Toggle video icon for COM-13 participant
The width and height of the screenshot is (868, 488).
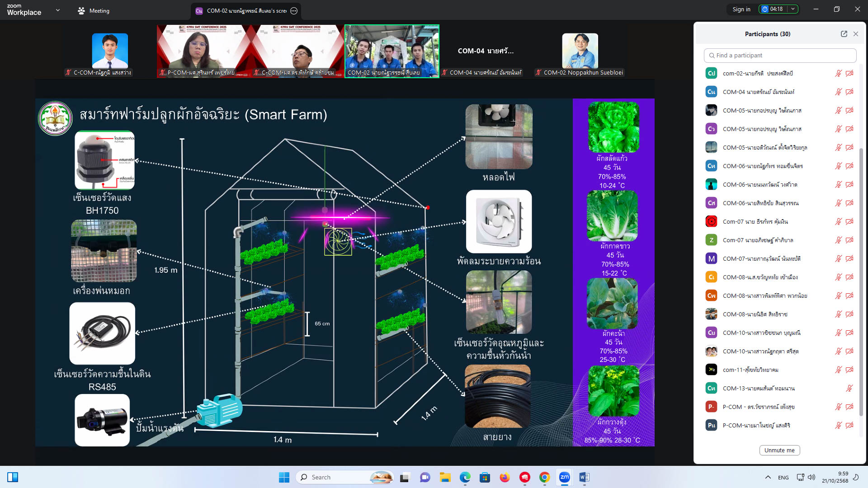(849, 388)
